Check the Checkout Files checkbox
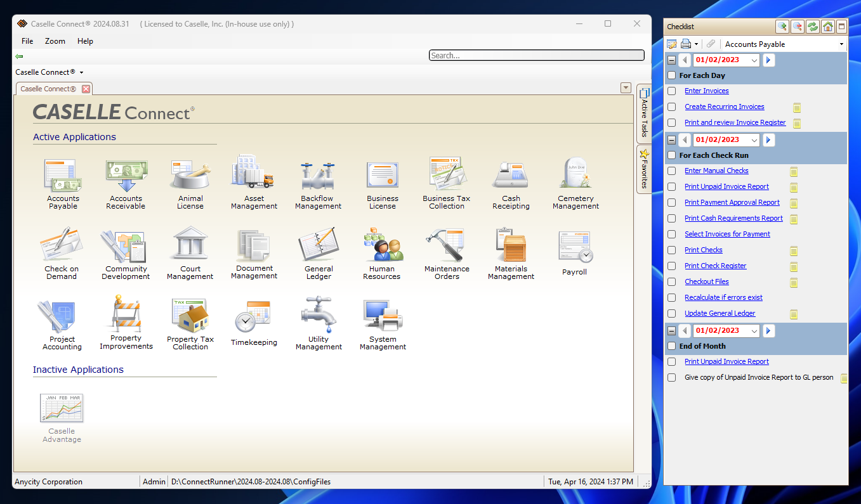 click(x=671, y=282)
